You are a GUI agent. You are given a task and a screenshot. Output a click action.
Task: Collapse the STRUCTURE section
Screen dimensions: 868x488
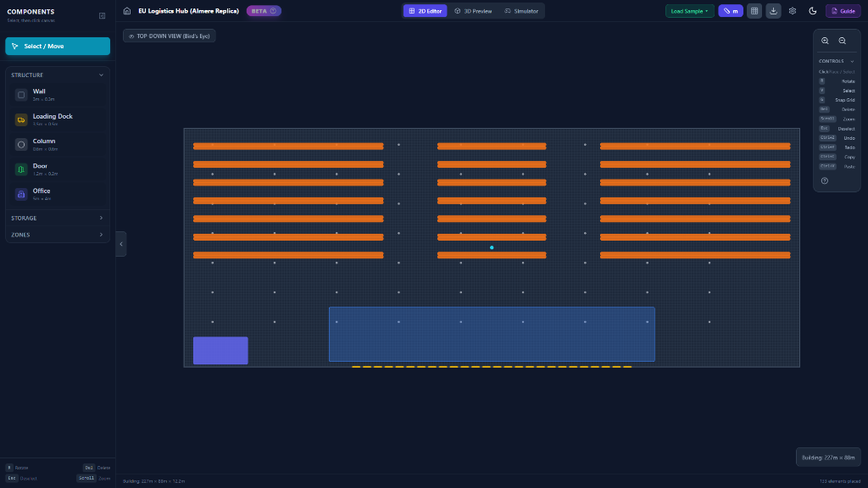tap(101, 75)
